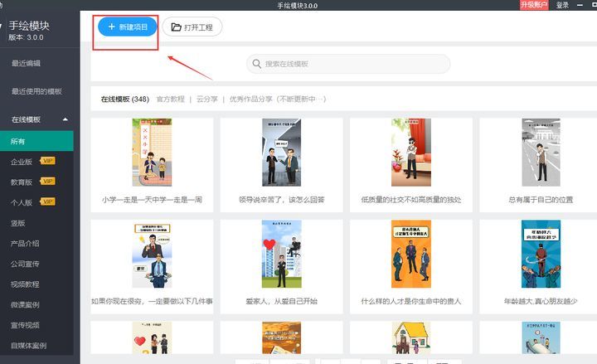Select 所有 category
Viewport: 597px width, 364px height.
point(36,141)
